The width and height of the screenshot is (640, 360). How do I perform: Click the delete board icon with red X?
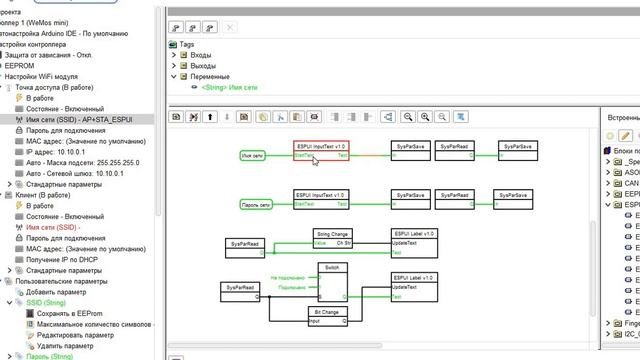coord(193,117)
